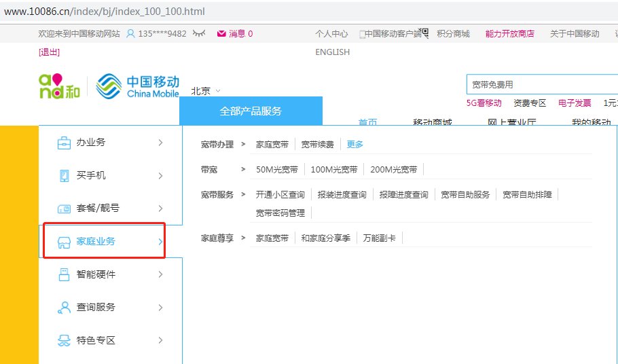Select the 移动商城 navigation tab
Image resolution: width=618 pixels, height=364 pixels.
point(433,122)
